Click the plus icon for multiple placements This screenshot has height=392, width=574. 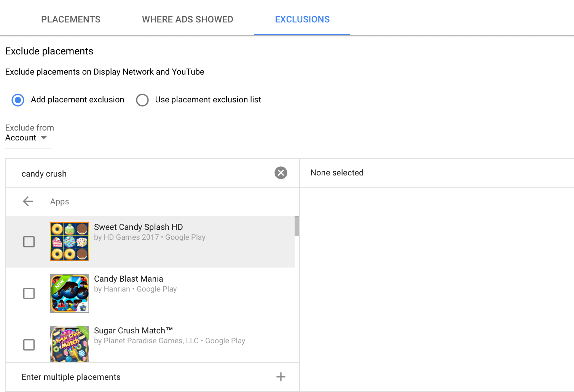[x=281, y=377]
